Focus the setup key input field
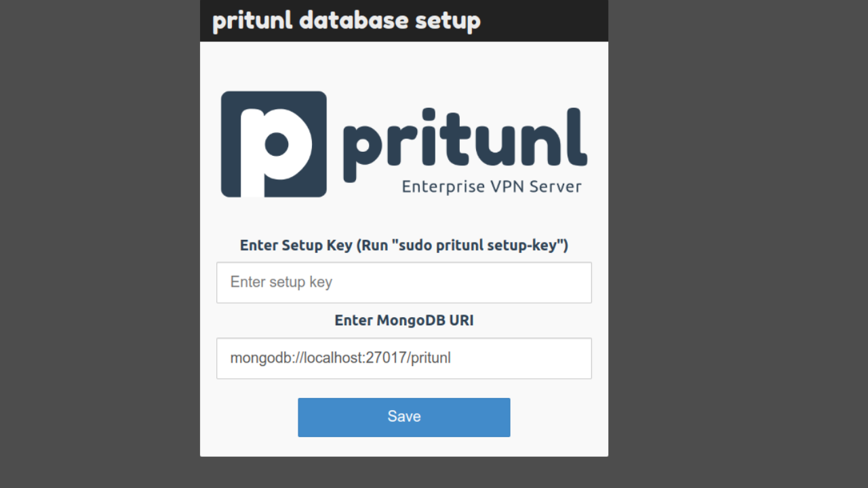 click(404, 283)
